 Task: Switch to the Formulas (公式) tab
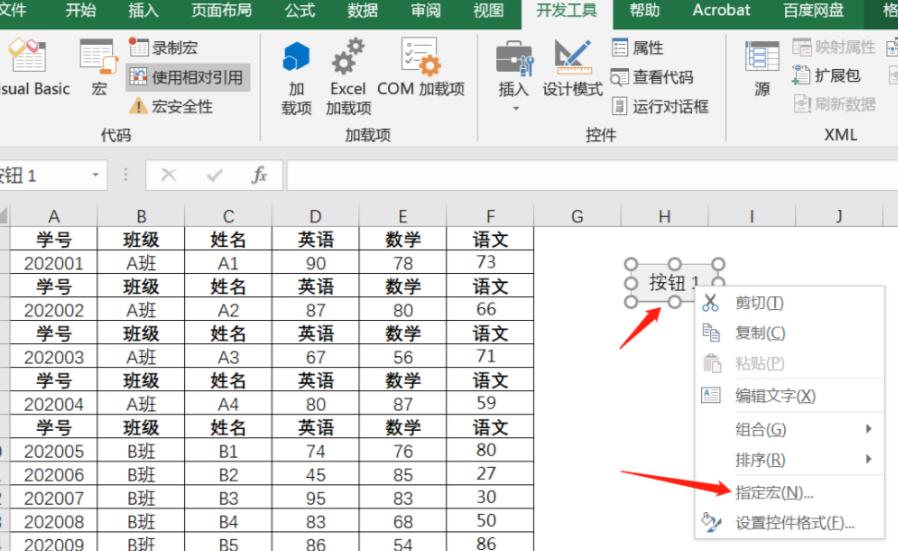coord(299,11)
